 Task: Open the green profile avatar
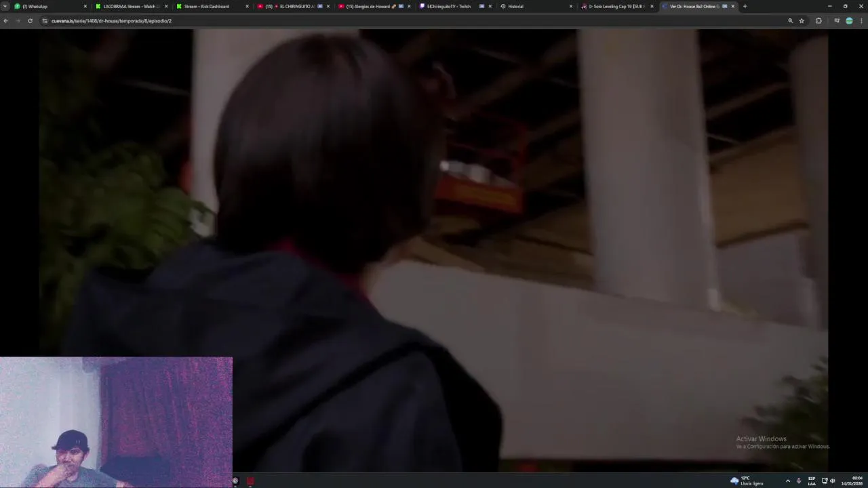pyautogui.click(x=849, y=20)
